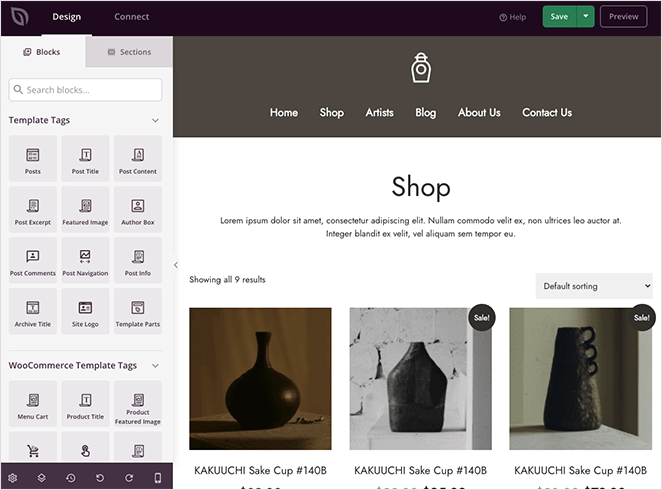This screenshot has height=490, width=662.
Task: Add the Post Content block
Action: (x=138, y=159)
